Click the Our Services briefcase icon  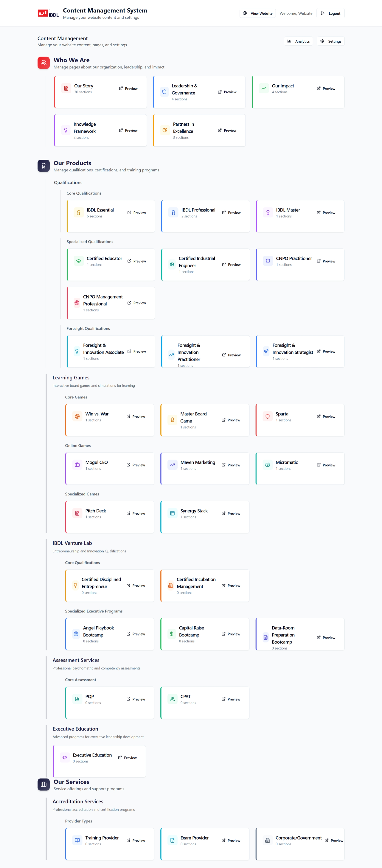pyautogui.click(x=44, y=784)
